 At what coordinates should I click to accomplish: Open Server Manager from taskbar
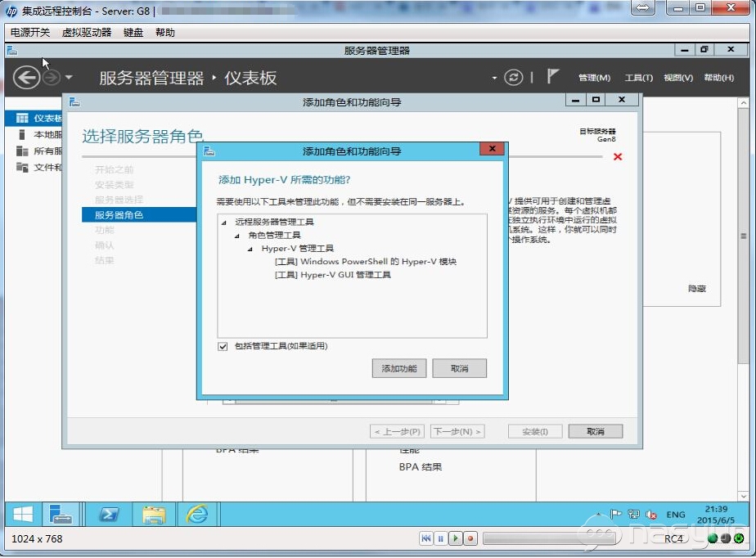tap(61, 514)
